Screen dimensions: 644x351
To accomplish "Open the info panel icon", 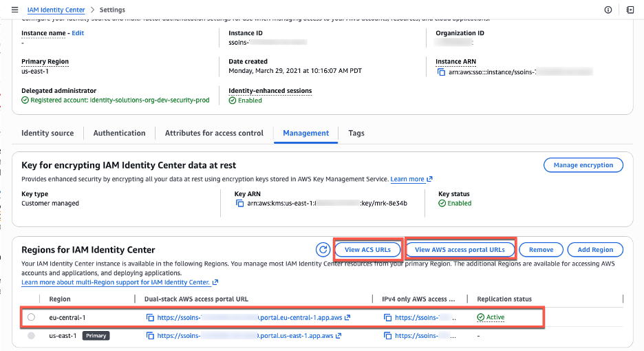I will [608, 10].
